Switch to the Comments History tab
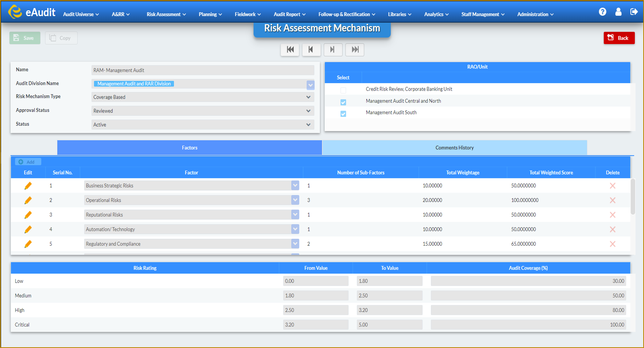Image resolution: width=644 pixels, height=348 pixels. [454, 147]
